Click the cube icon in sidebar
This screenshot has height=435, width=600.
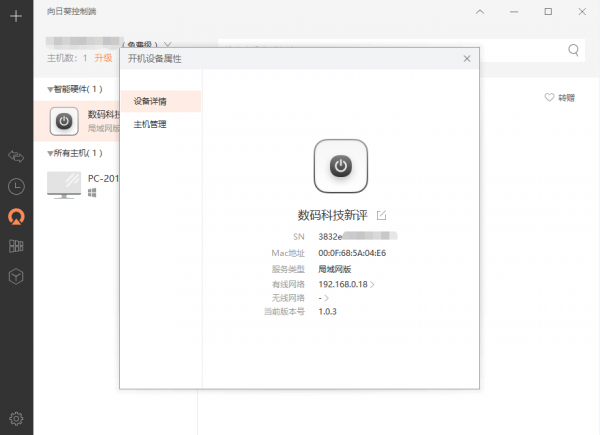16,276
